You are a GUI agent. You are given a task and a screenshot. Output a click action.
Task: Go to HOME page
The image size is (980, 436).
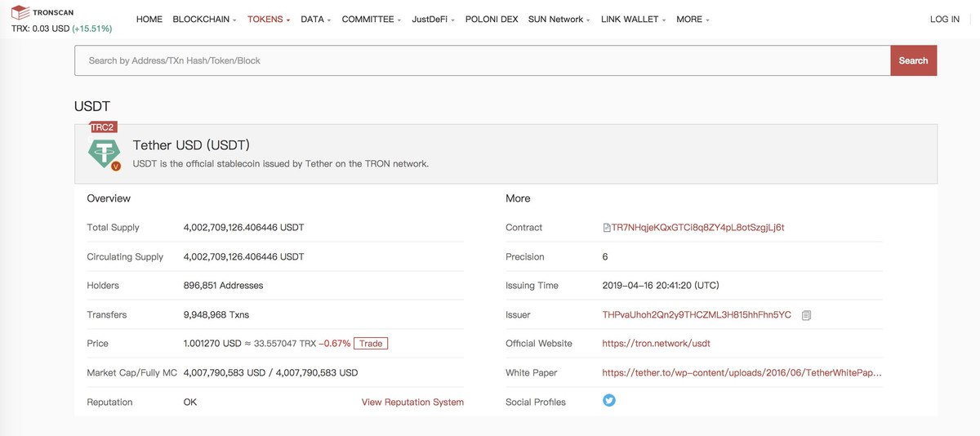pos(149,19)
